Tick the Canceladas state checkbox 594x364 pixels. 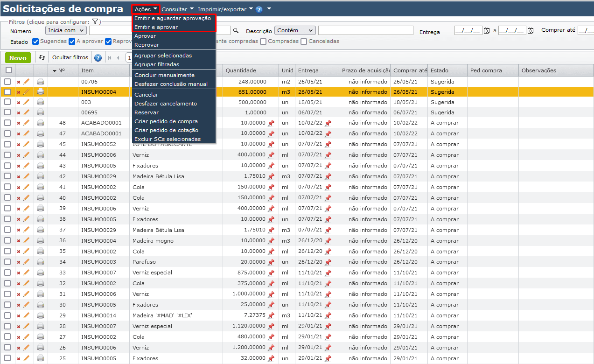pos(304,41)
